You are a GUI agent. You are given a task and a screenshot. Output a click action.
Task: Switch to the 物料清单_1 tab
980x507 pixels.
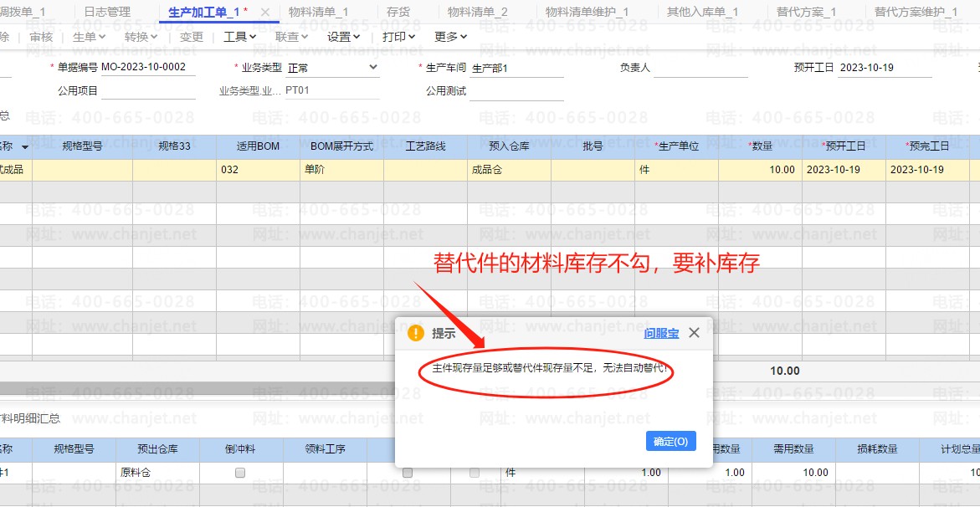click(x=318, y=12)
